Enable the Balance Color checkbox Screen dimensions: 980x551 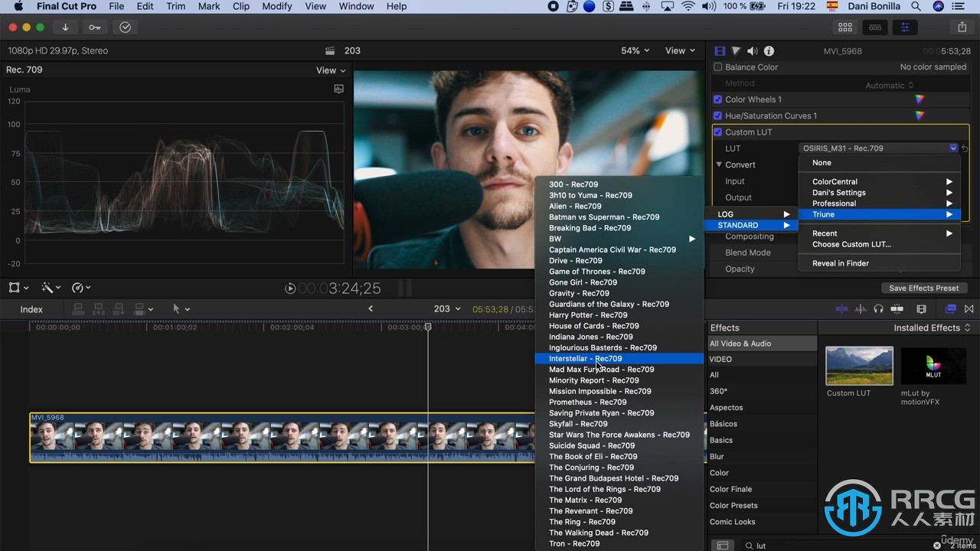718,67
